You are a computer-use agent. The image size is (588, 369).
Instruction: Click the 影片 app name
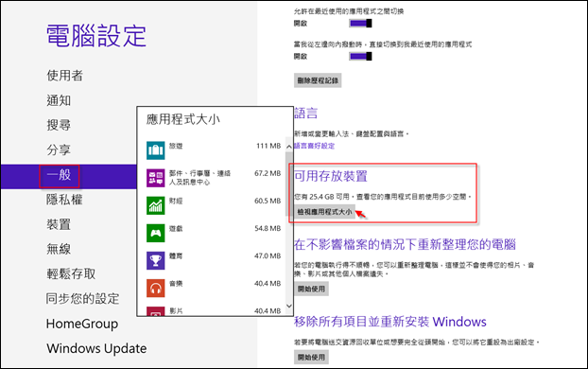[x=176, y=311]
